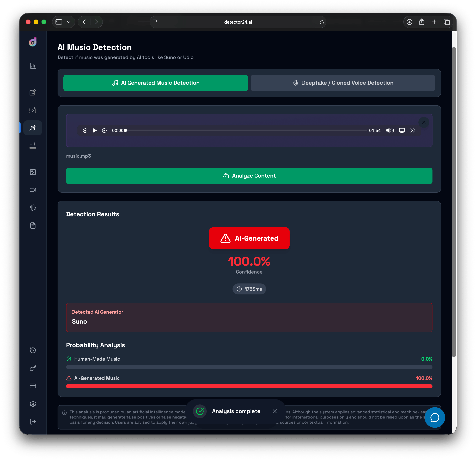Expand playback options with the double-arrow icon
This screenshot has height=460, width=476.
pyautogui.click(x=413, y=130)
